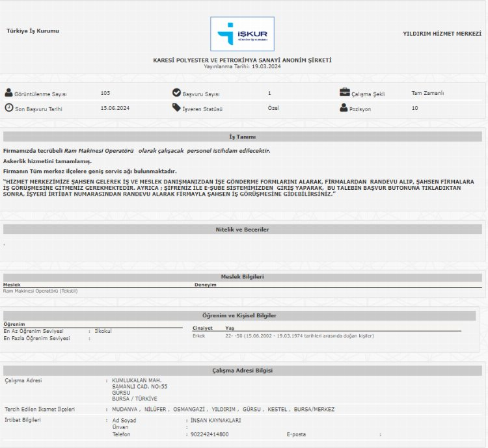Click the person icon beside Görüntülenme Sayısı
This screenshot has width=488, height=448.
(8, 93)
